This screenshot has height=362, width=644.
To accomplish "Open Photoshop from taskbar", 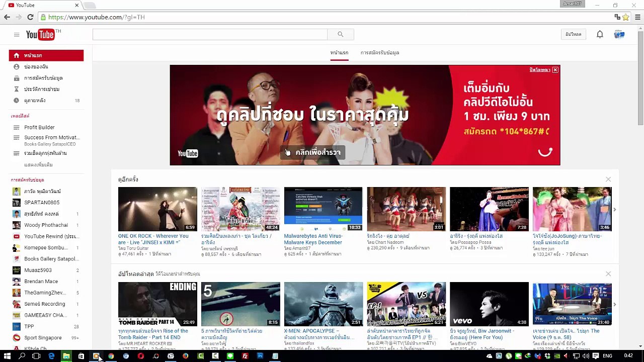I will 260,356.
